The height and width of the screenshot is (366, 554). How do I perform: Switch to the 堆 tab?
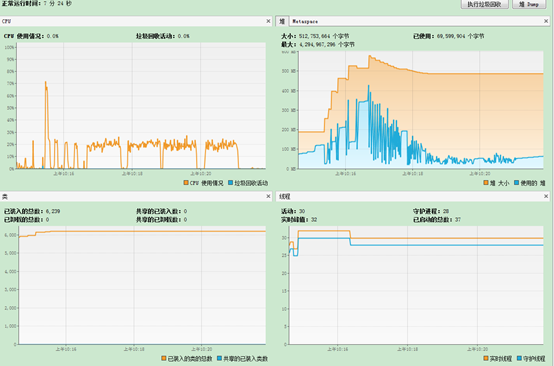[282, 21]
